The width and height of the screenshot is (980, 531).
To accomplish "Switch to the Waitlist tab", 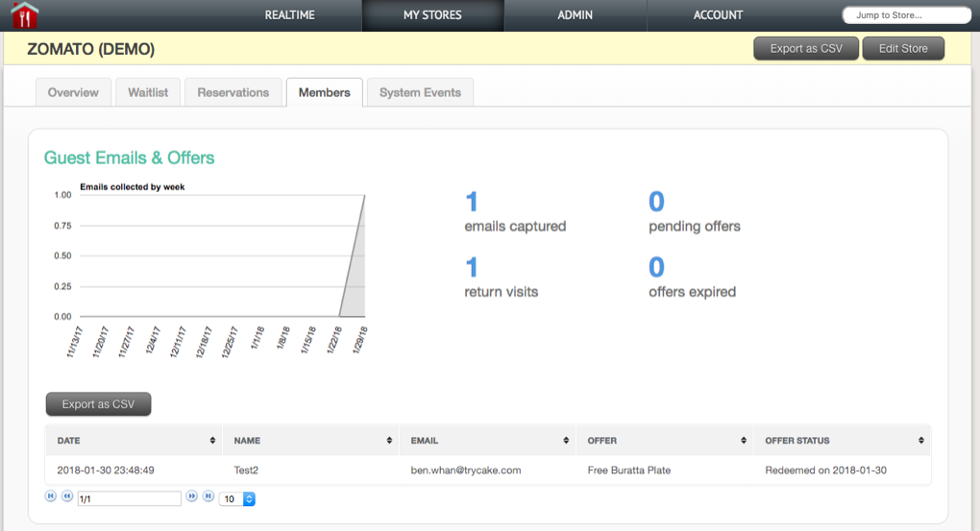I will click(x=148, y=92).
